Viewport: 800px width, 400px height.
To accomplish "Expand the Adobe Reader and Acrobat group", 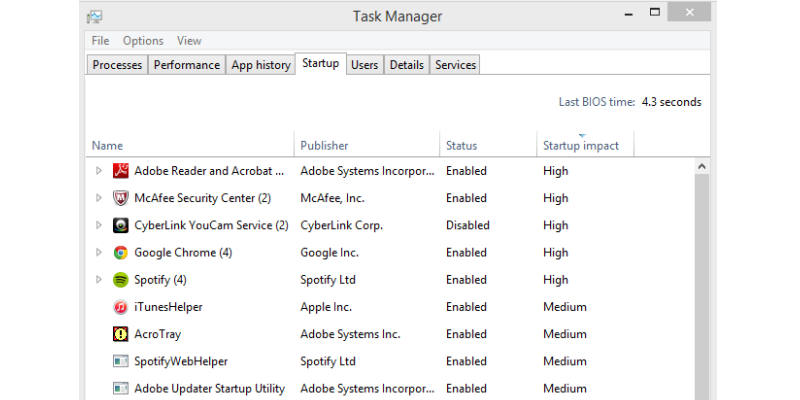I will [x=99, y=171].
